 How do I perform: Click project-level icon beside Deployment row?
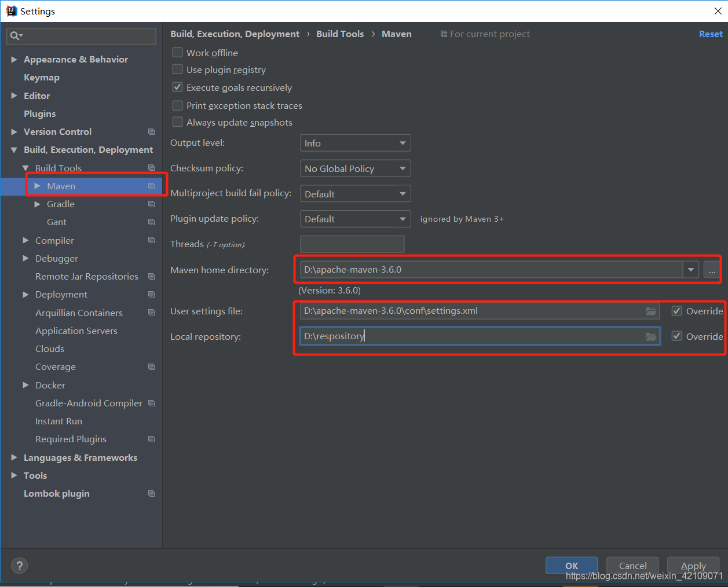pyautogui.click(x=151, y=295)
